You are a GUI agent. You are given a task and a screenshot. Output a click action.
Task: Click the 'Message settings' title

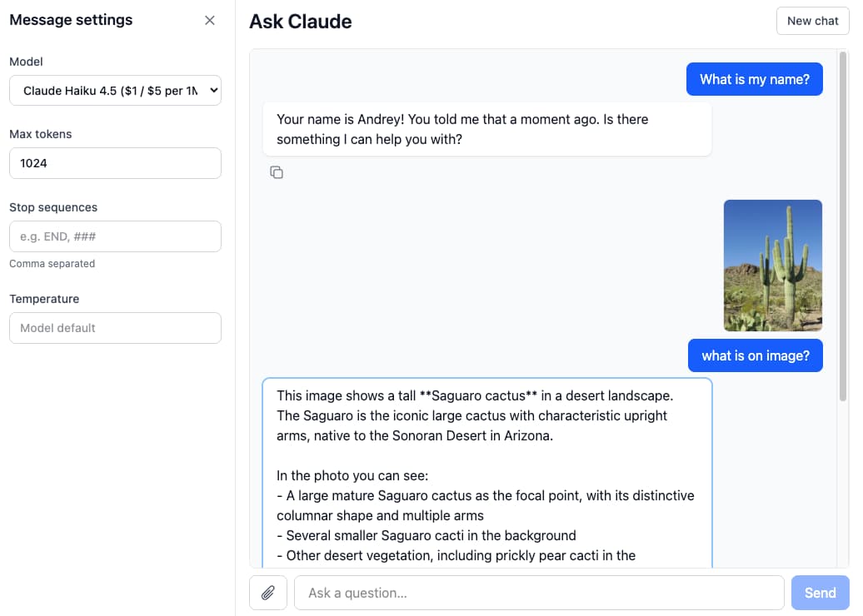[71, 20]
